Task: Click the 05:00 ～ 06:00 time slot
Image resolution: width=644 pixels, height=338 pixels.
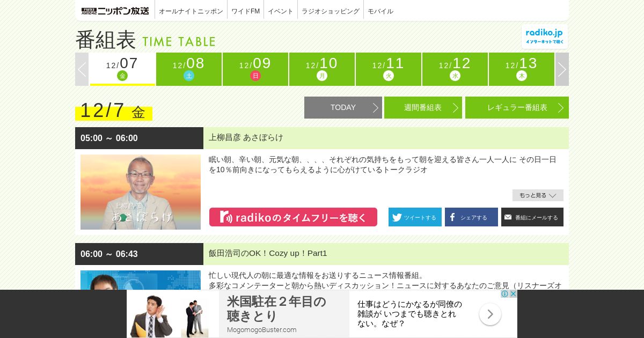Action: (109, 138)
